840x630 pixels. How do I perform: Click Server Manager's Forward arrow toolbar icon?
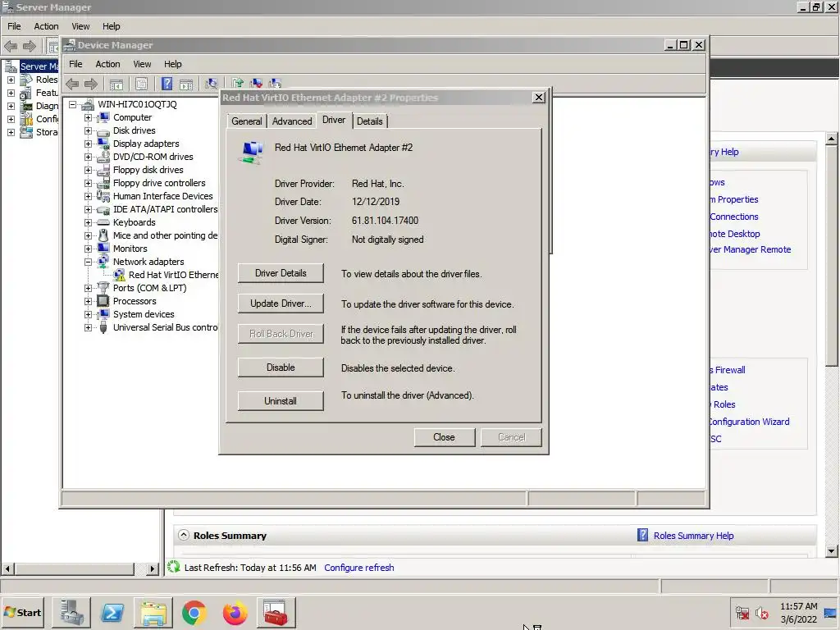point(30,46)
